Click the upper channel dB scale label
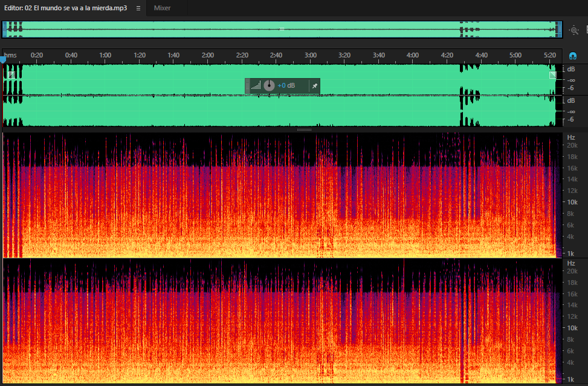Screen dimensions: 588x386 pyautogui.click(x=570, y=69)
